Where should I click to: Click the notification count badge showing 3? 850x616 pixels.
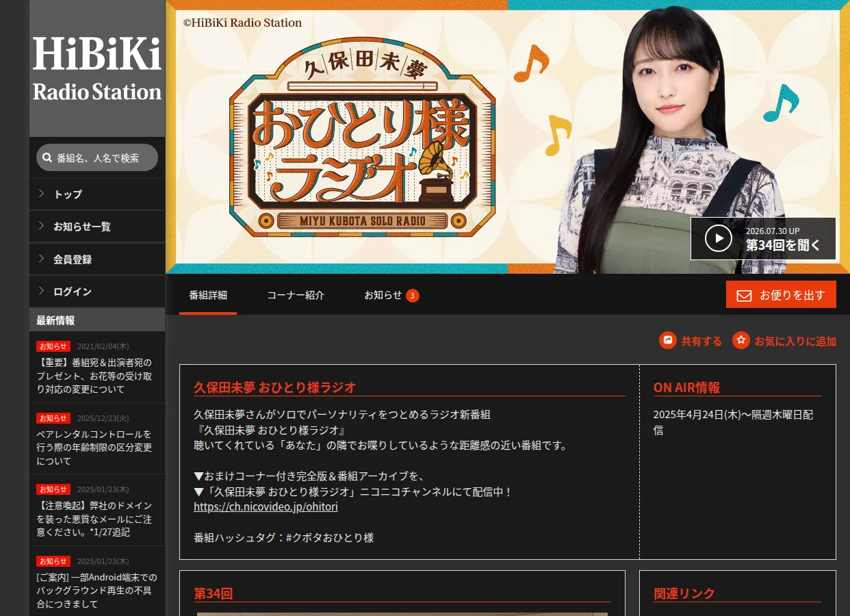[412, 296]
